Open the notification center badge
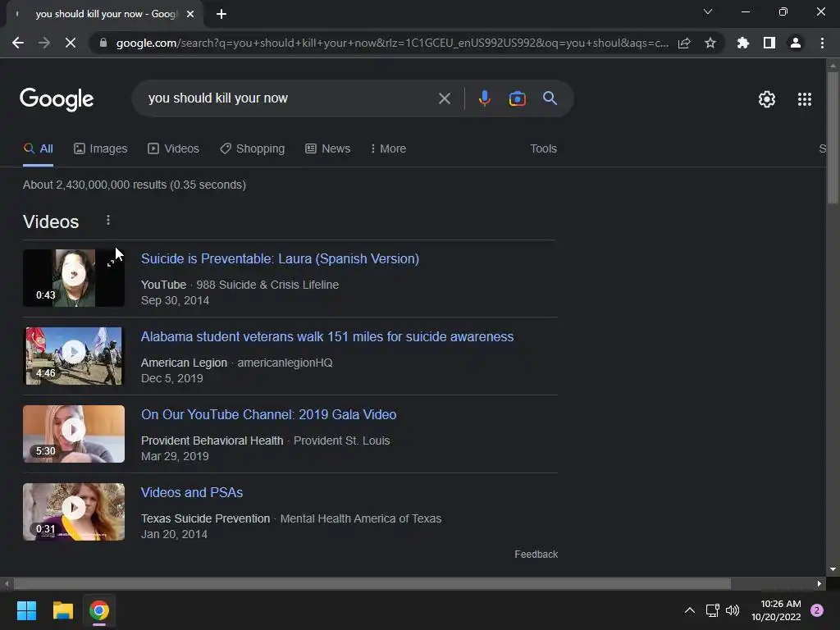The height and width of the screenshot is (630, 840). pyautogui.click(x=817, y=610)
